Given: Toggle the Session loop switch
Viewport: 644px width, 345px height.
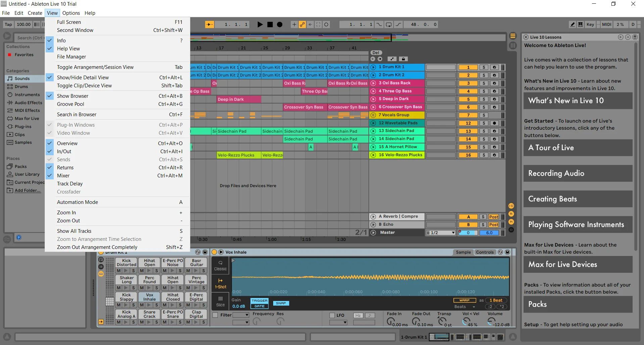Looking at the screenshot, I should point(389,25).
